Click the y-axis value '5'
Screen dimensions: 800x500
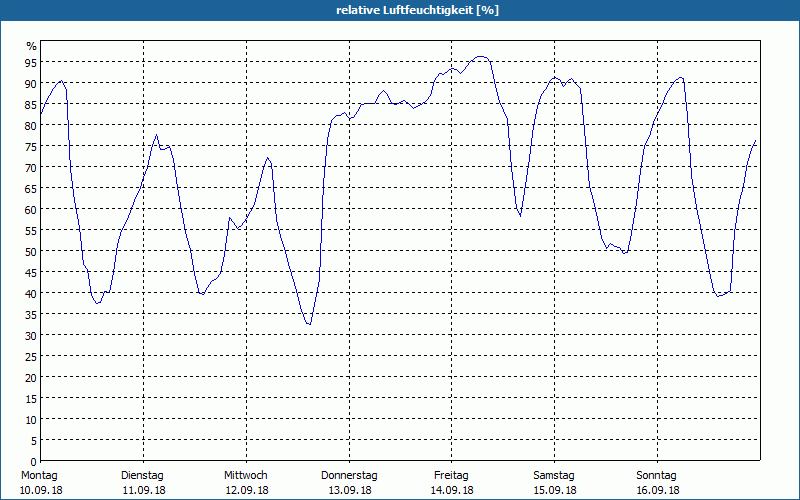click(34, 441)
